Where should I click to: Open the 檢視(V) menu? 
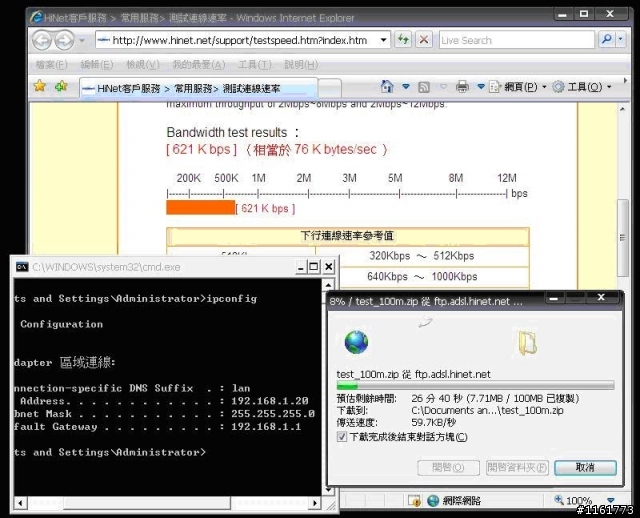point(143,64)
